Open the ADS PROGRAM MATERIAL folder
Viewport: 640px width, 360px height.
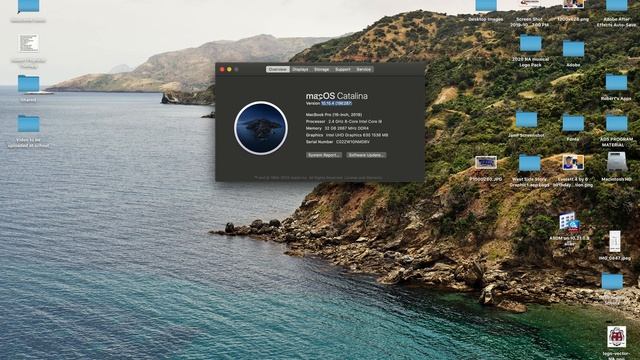click(x=616, y=123)
